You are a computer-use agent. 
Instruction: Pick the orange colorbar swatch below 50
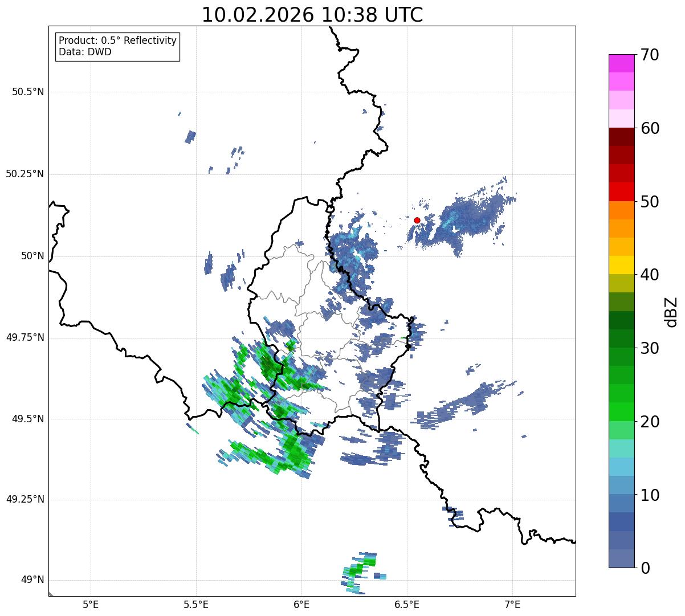point(621,210)
